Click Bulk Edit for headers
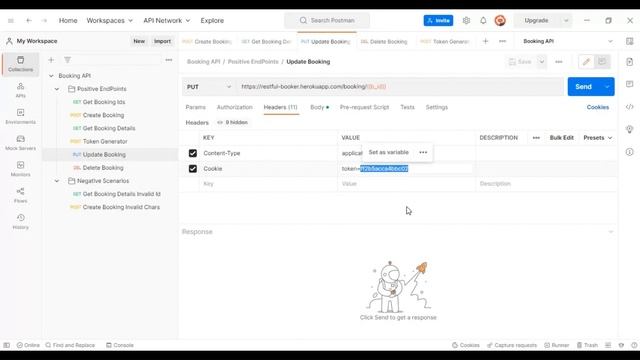This screenshot has width=640, height=360. tap(562, 138)
